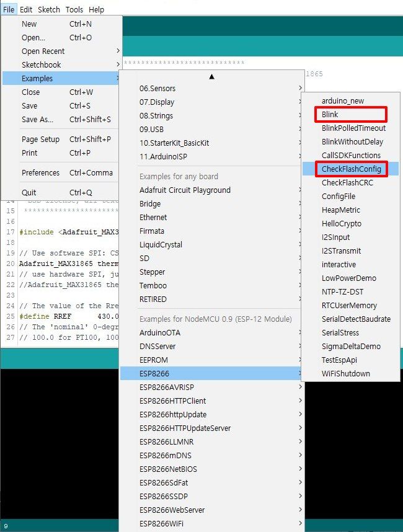The width and height of the screenshot is (403, 532).
Task: Expand the Open Recent submenu
Action: point(61,51)
